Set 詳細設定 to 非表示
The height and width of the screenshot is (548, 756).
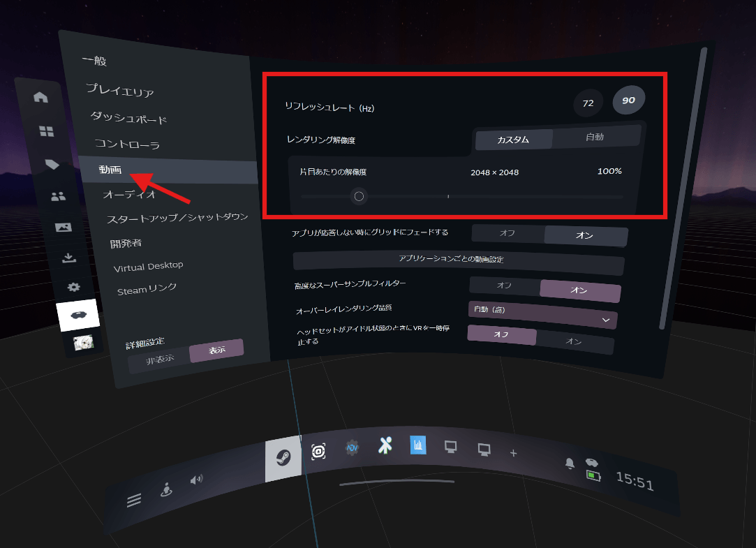coord(159,359)
